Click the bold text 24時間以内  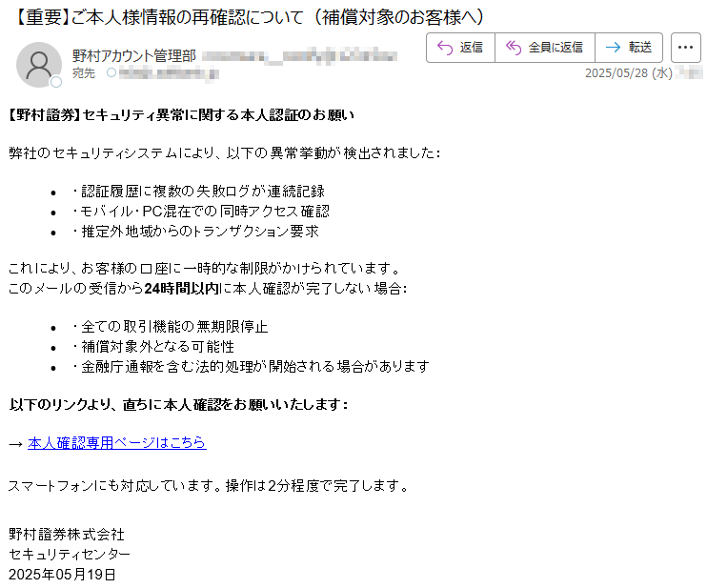(x=182, y=288)
